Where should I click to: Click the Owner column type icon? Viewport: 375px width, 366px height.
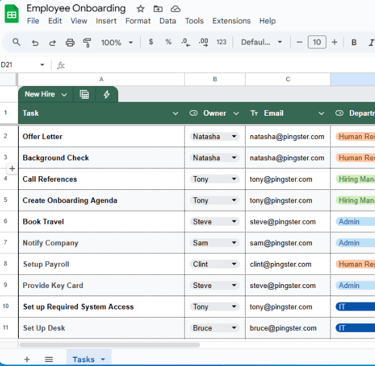coord(193,113)
